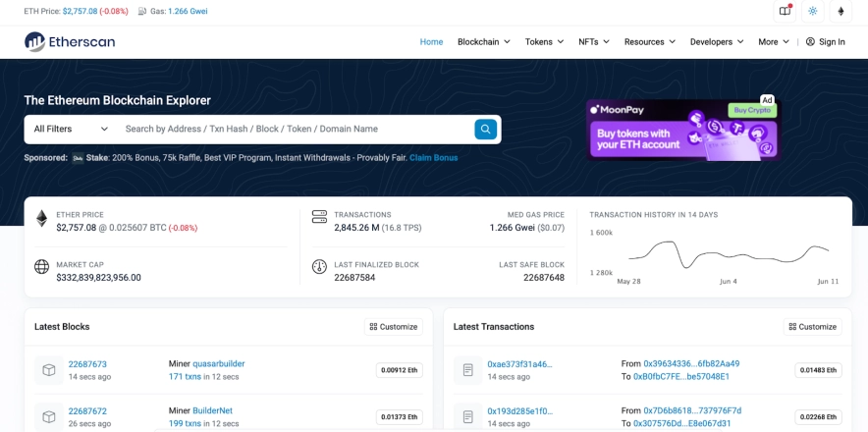
Task: Toggle the sun theme switcher icon
Action: pos(812,11)
